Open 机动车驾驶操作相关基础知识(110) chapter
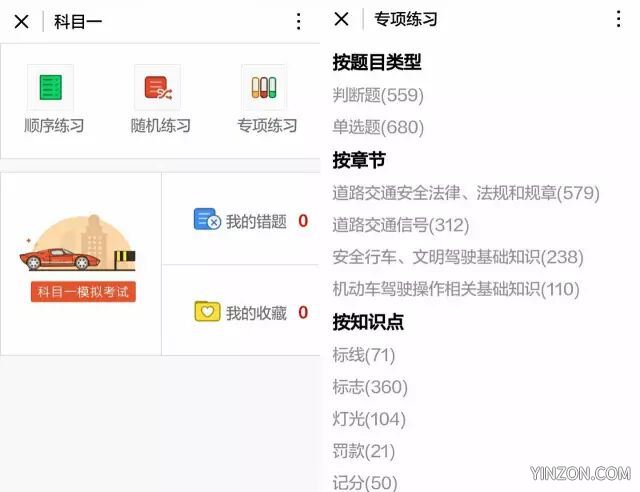 point(456,289)
